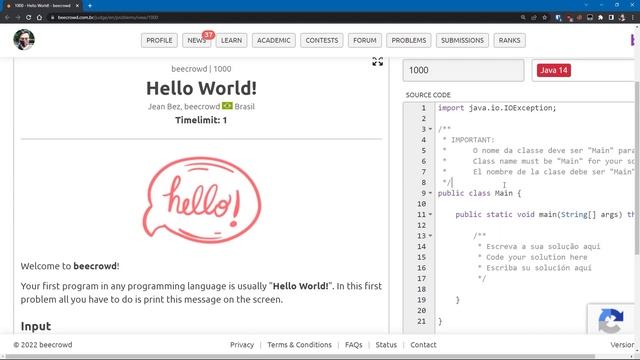Viewport: 640px width, 360px height.
Task: Open a new browser tab
Action: point(90,6)
